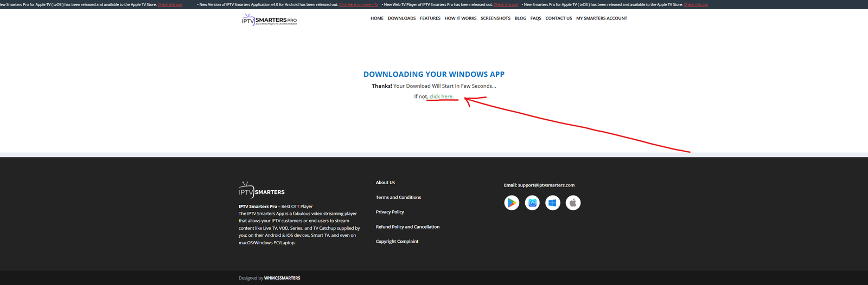Click the green 'click here' download link
Viewport: 868px width, 285px height.
(442, 96)
